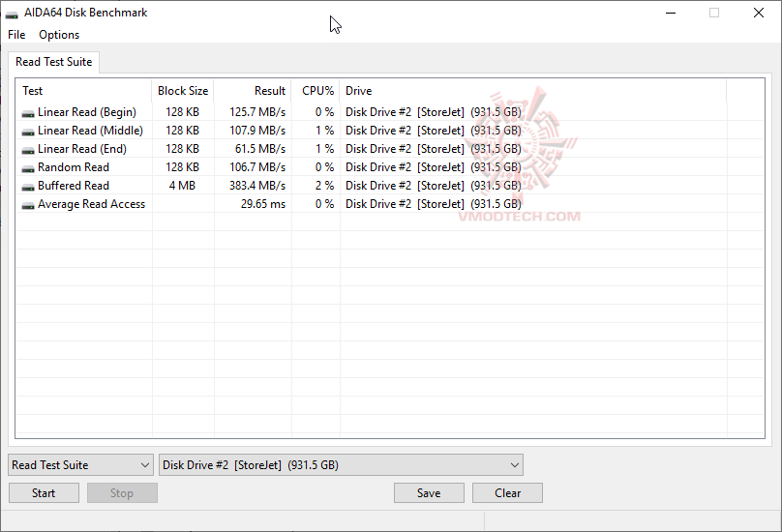Open the File menu
782x532 pixels.
tap(16, 35)
